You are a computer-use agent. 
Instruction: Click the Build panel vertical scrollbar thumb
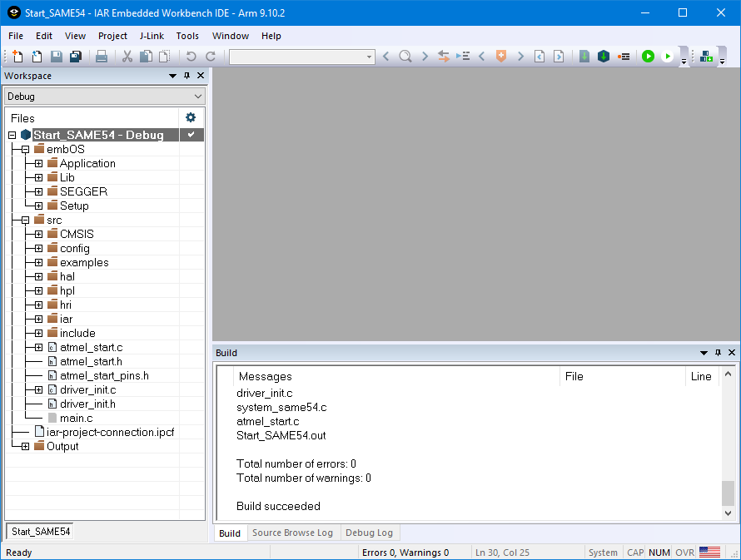point(728,493)
